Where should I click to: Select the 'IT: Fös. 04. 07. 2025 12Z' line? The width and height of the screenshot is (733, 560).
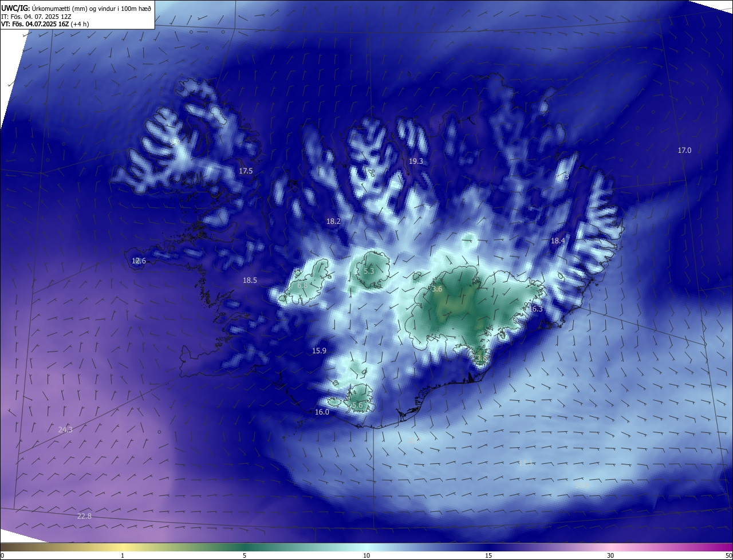click(x=36, y=17)
